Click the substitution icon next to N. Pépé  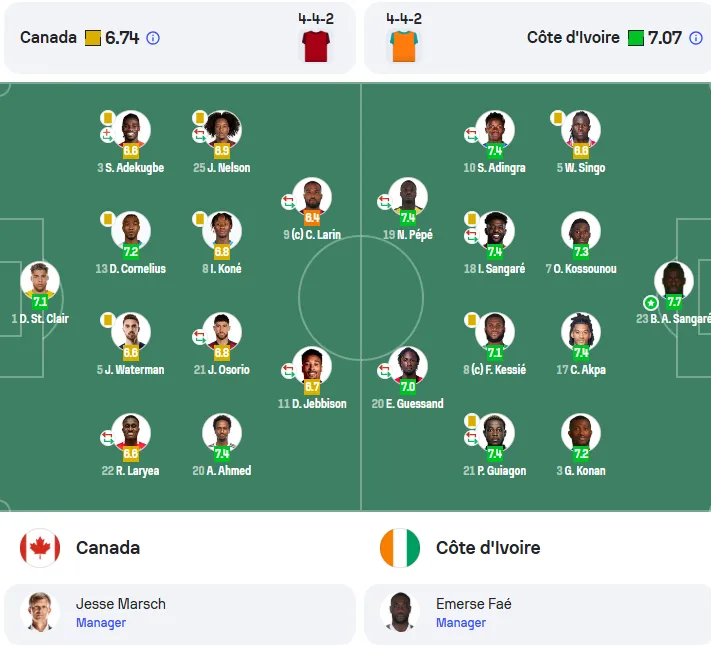tap(384, 202)
